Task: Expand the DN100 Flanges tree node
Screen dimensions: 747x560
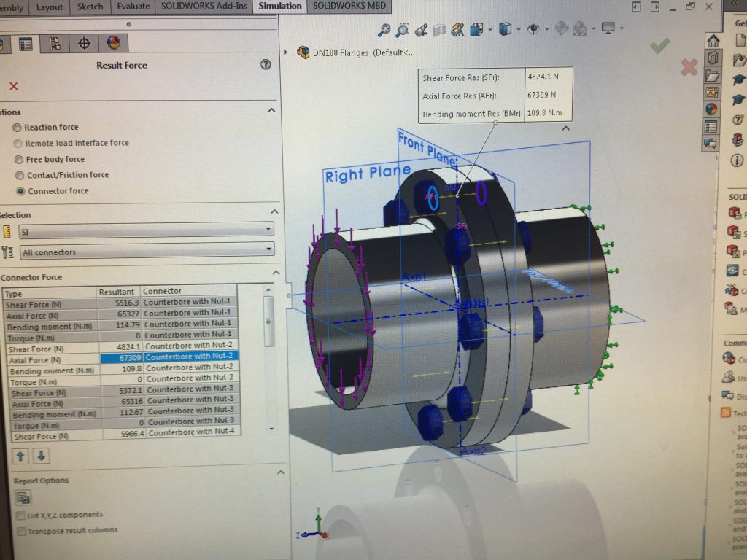Action: (x=286, y=52)
